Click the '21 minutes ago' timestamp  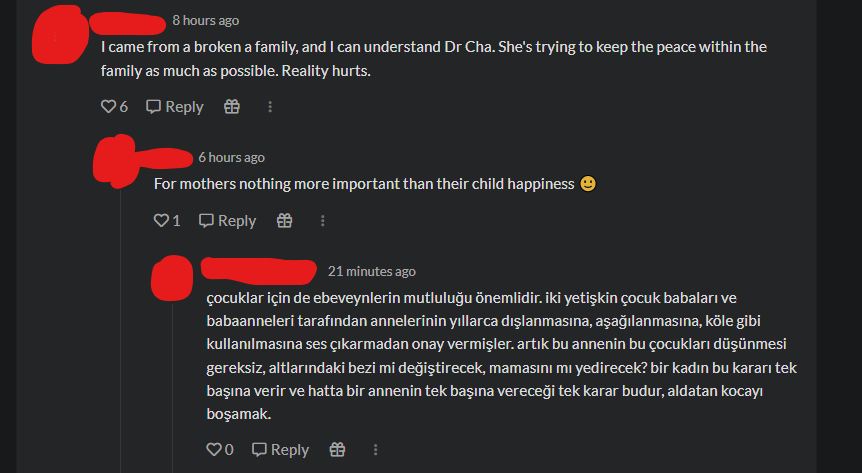click(371, 271)
